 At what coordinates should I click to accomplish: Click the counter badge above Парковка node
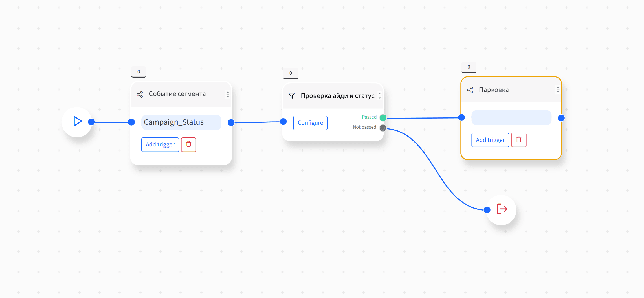469,67
